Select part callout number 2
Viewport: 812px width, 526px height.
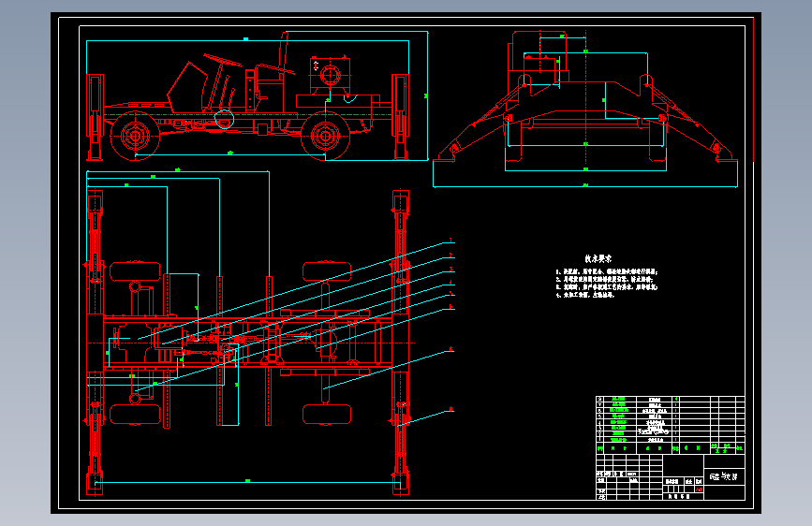451,256
